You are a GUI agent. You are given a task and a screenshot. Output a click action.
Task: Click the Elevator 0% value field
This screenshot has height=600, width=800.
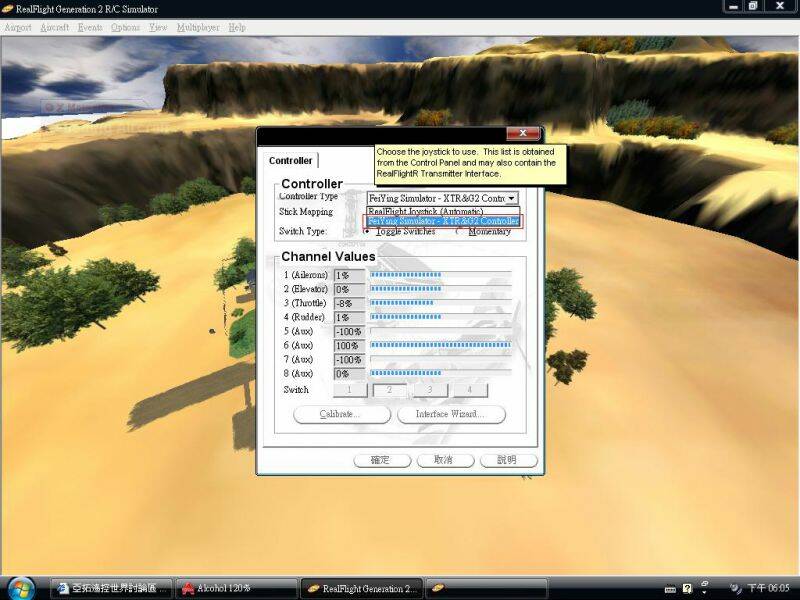pyautogui.click(x=349, y=289)
